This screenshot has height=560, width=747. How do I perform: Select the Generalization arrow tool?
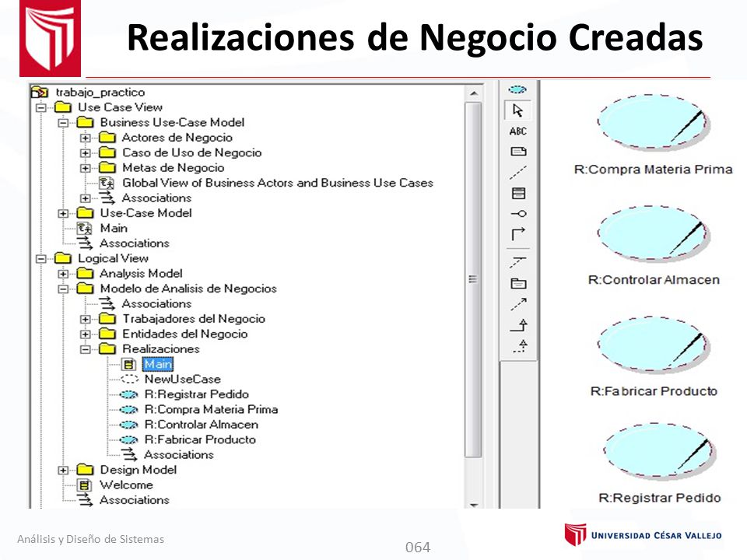(x=518, y=325)
